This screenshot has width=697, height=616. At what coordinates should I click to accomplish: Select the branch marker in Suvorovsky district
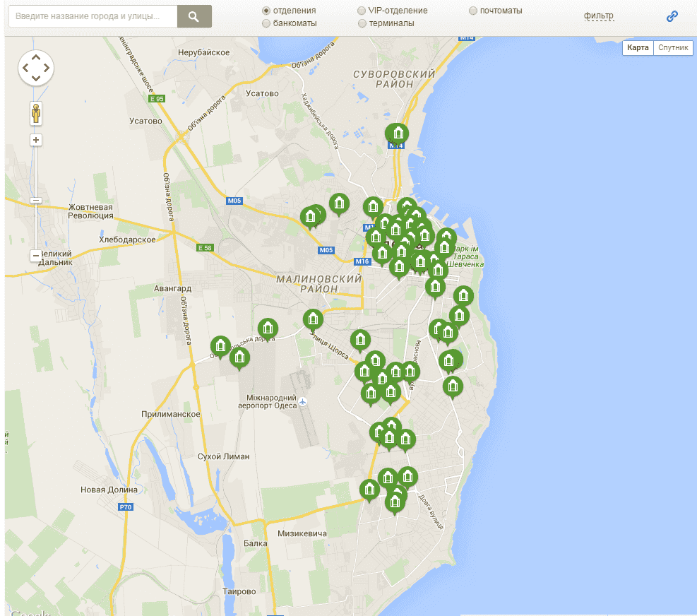398,133
